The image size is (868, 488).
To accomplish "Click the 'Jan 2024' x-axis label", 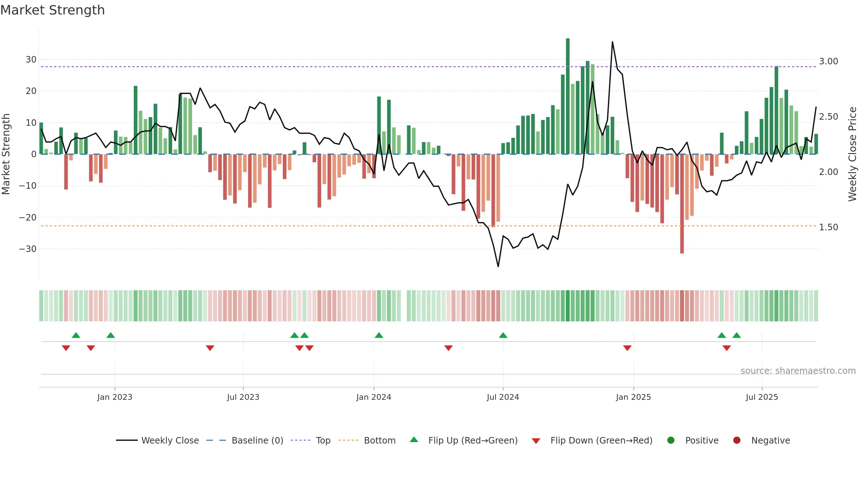I will [374, 397].
